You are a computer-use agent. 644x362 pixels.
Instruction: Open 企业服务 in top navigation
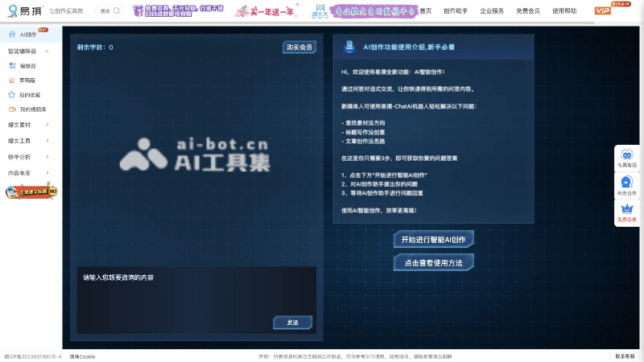(492, 11)
